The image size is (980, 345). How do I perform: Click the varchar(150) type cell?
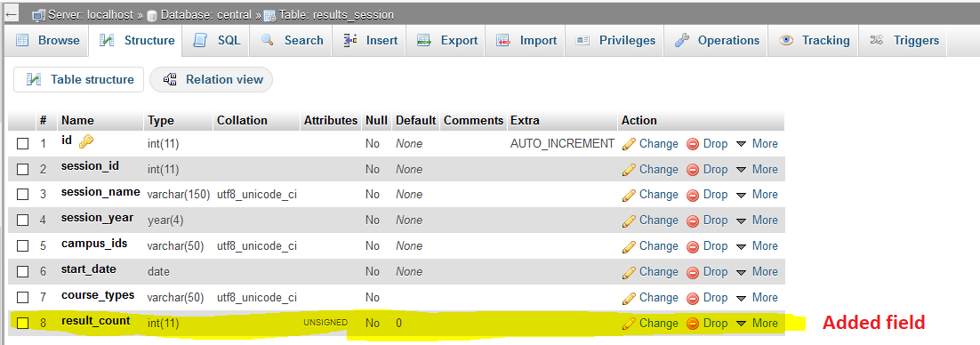(x=178, y=195)
